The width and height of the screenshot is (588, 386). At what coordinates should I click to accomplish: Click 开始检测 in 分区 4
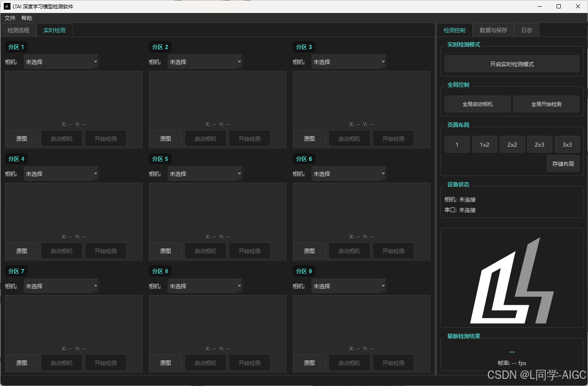(106, 251)
